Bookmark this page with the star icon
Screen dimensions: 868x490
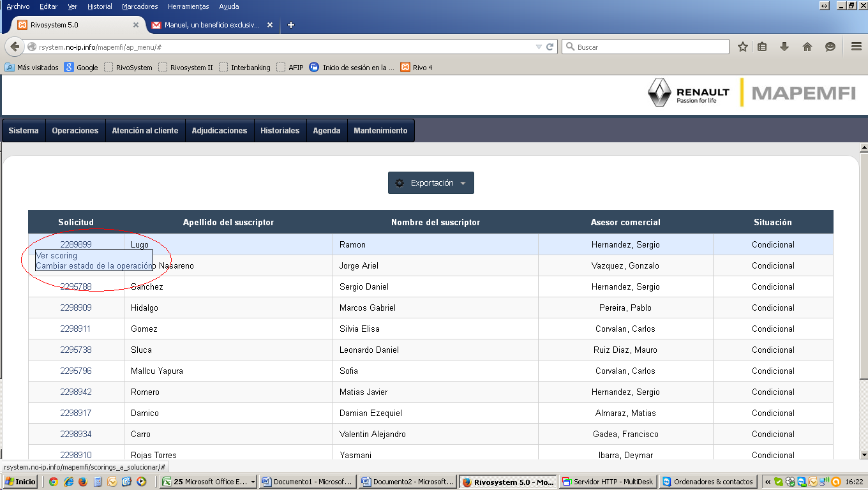[x=742, y=47]
